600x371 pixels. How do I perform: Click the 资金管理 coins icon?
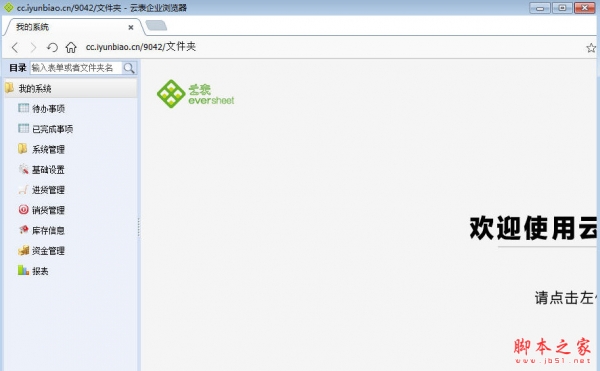23,250
